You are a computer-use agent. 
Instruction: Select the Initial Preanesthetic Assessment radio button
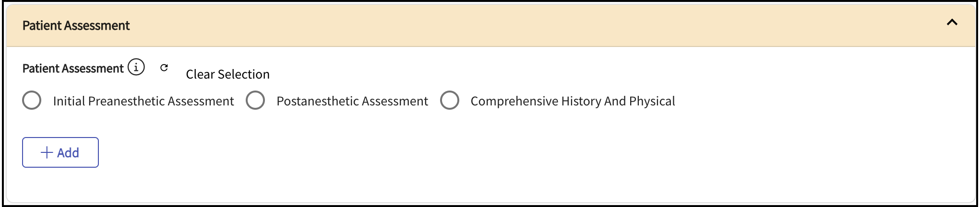coord(32,101)
